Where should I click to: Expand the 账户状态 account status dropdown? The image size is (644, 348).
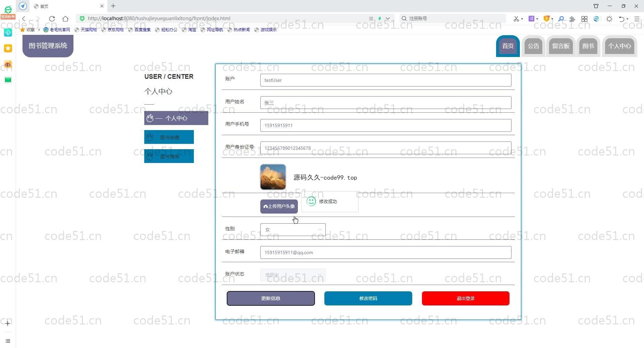(292, 275)
